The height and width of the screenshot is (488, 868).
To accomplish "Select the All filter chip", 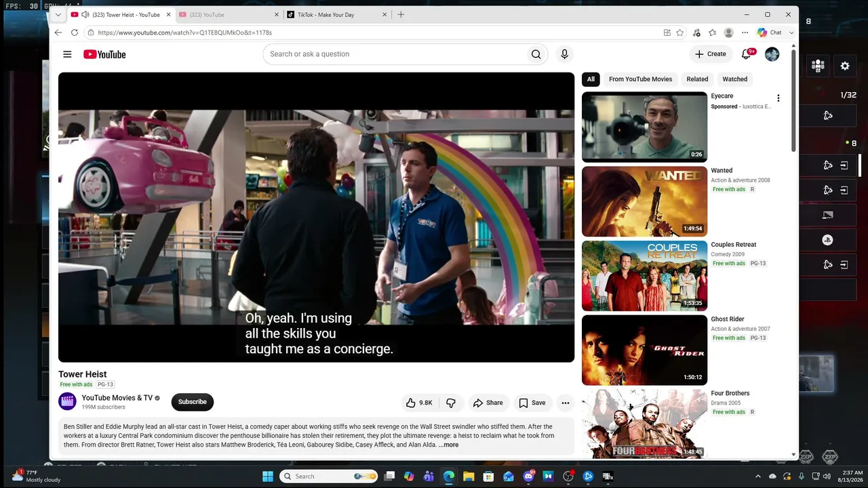I will (591, 79).
